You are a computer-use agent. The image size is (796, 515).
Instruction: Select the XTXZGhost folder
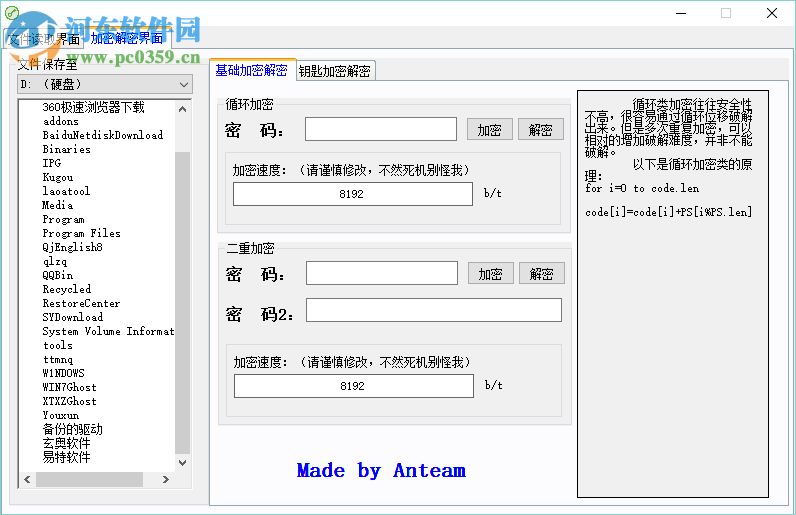click(x=70, y=401)
